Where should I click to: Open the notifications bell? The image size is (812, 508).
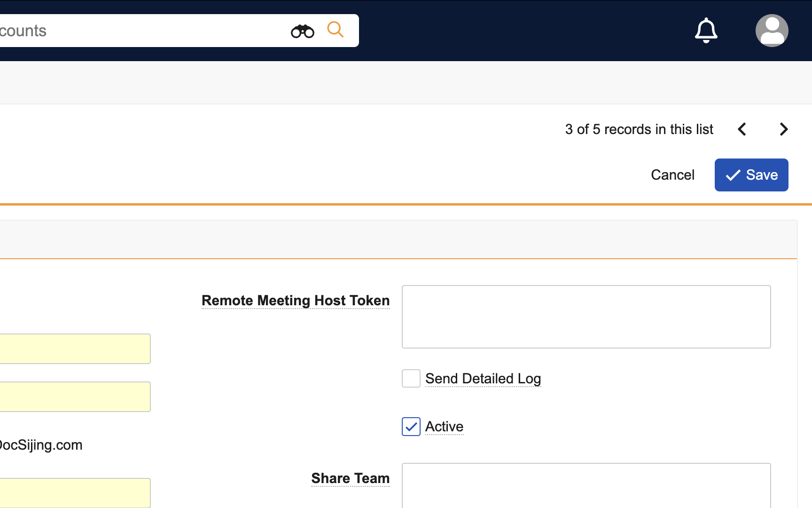click(x=706, y=31)
